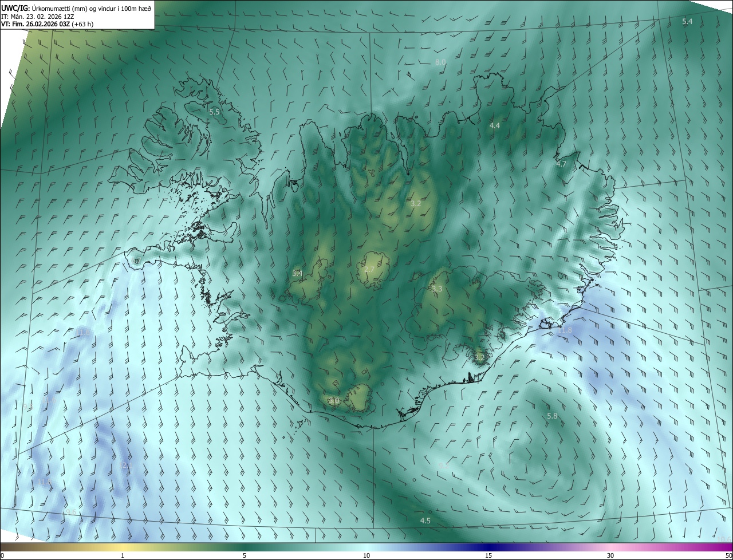Click the 8.0 value label
733x560 pixels.
[x=440, y=62]
